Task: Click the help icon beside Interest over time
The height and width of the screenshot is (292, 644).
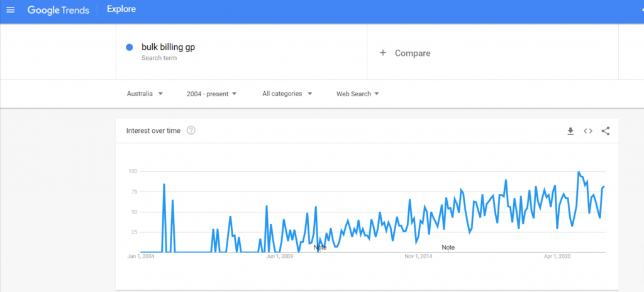Action: point(191,131)
